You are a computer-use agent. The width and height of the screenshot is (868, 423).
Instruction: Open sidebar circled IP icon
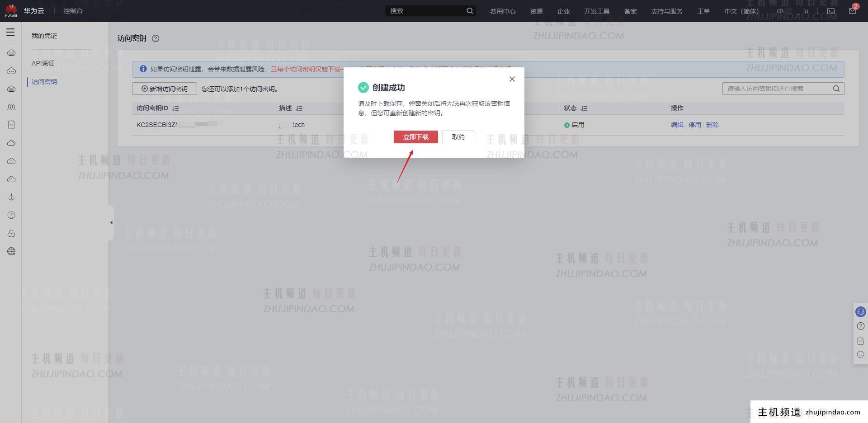pos(11,215)
